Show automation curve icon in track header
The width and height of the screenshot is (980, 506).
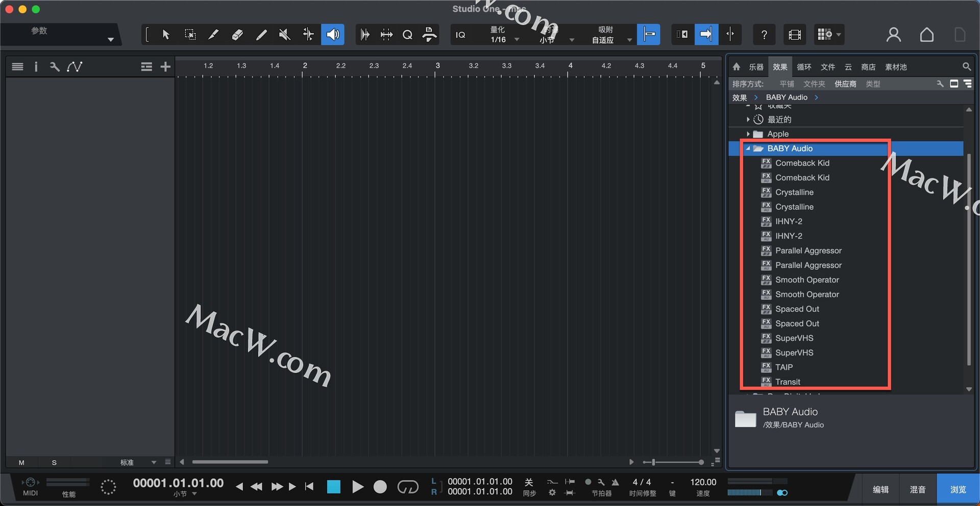click(x=75, y=67)
